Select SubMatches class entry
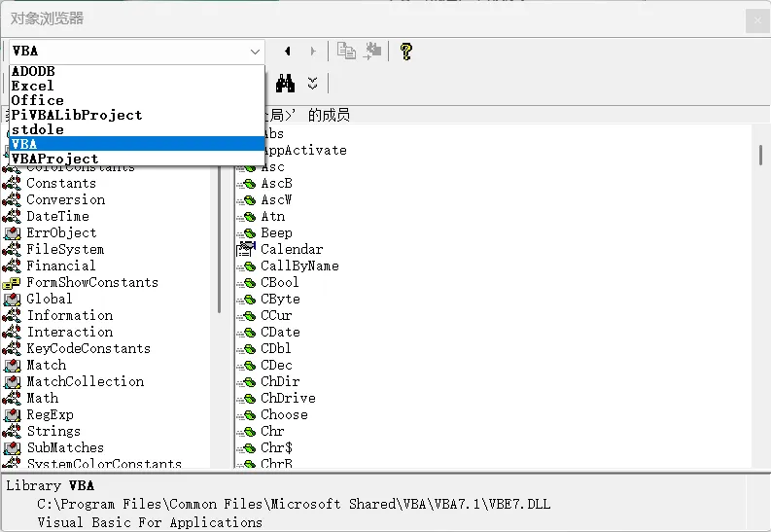Screen dimensions: 771x532 click(65, 448)
